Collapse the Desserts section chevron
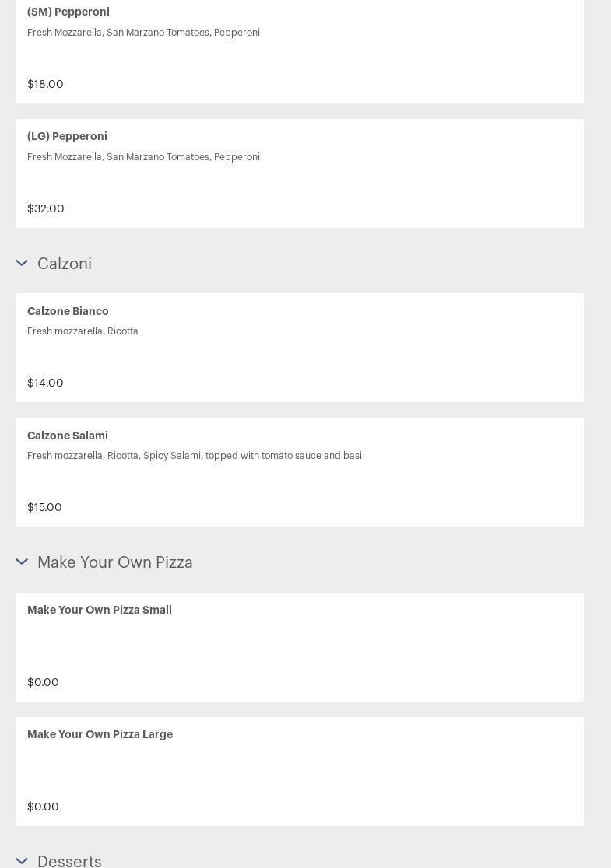611x868 pixels. pos(22,861)
